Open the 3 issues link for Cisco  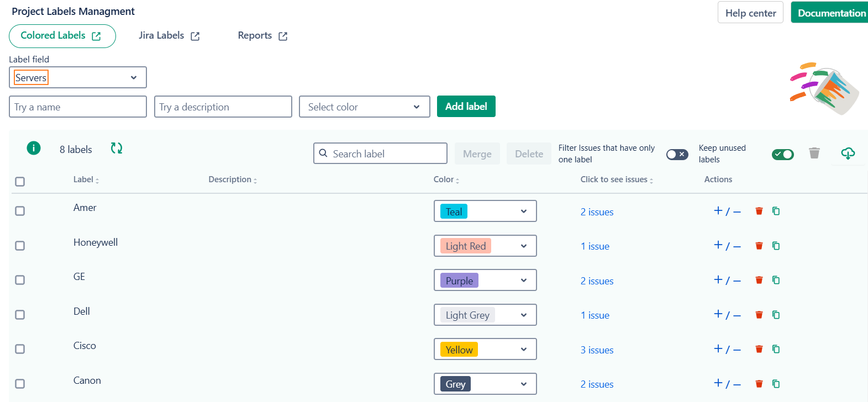point(597,350)
